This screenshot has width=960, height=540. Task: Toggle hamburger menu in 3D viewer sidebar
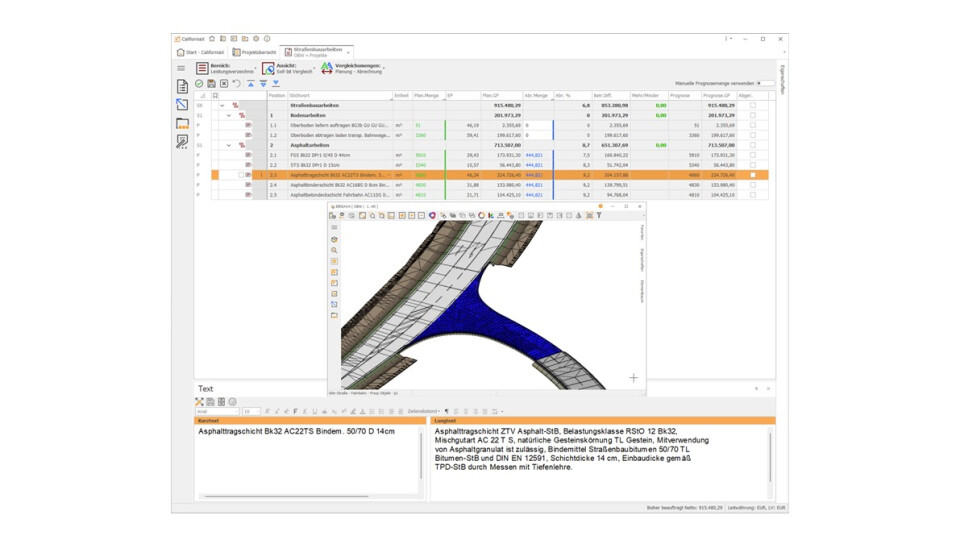(334, 227)
